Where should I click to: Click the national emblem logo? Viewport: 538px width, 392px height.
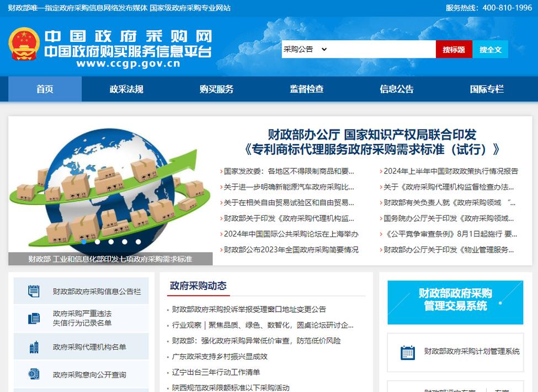point(24,44)
